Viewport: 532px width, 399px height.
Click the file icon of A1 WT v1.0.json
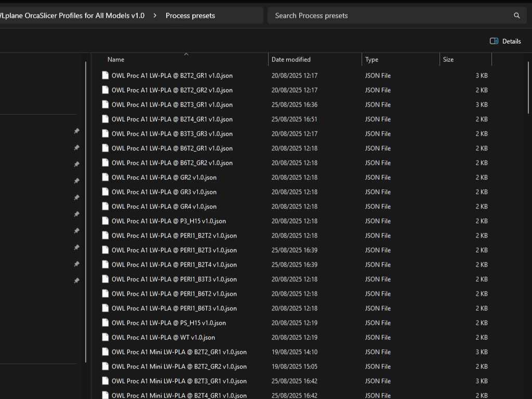coord(105,337)
